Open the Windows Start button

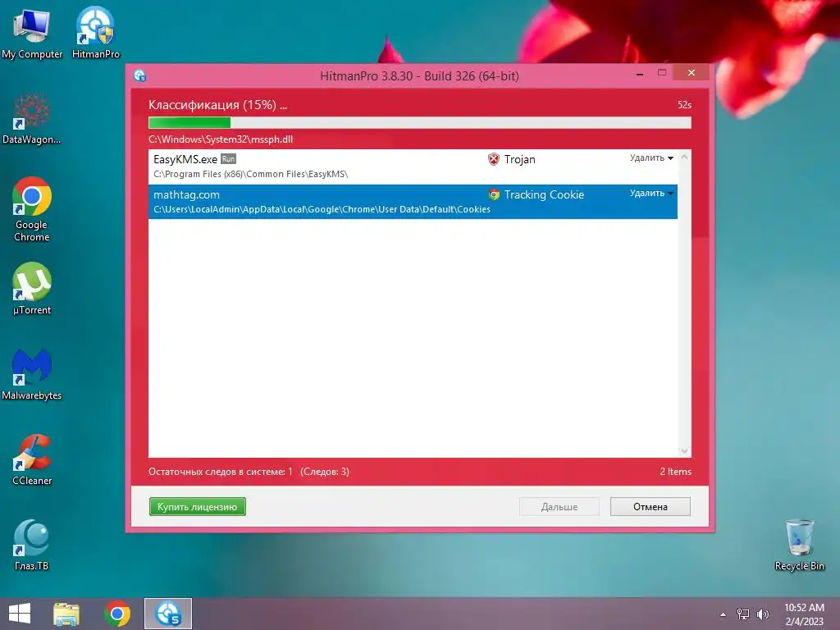[x=20, y=614]
